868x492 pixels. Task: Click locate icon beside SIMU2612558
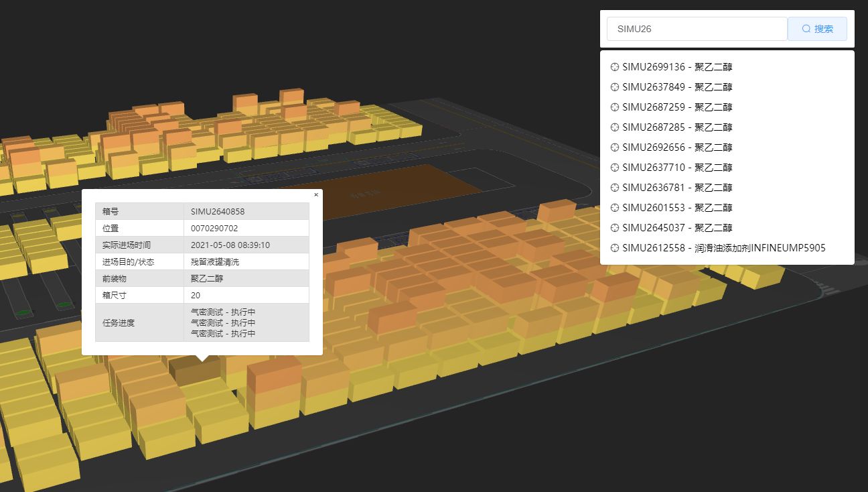[615, 248]
